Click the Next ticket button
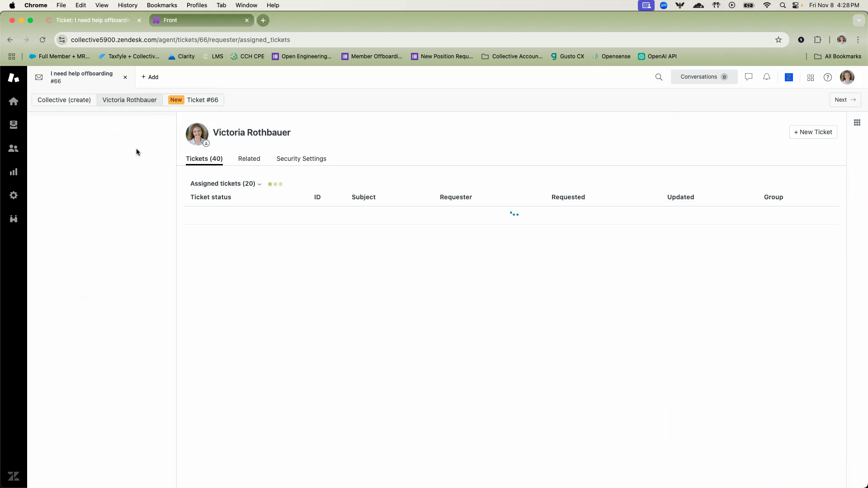Viewport: 868px width, 488px height. (x=844, y=100)
